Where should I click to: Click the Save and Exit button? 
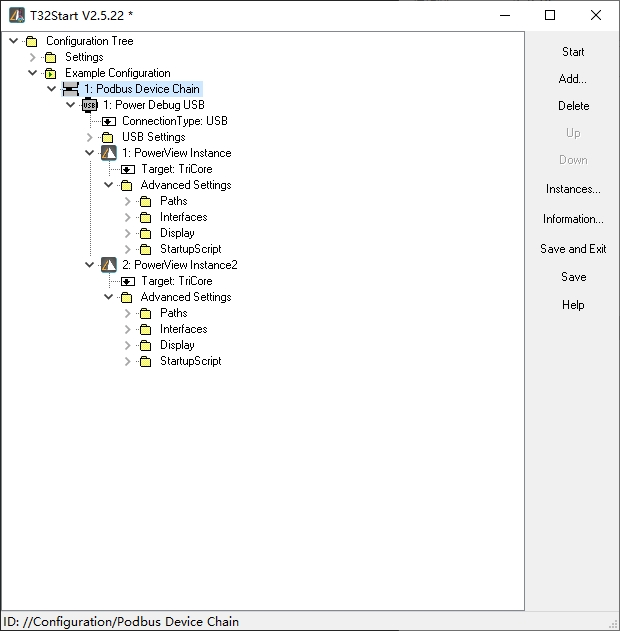point(573,249)
